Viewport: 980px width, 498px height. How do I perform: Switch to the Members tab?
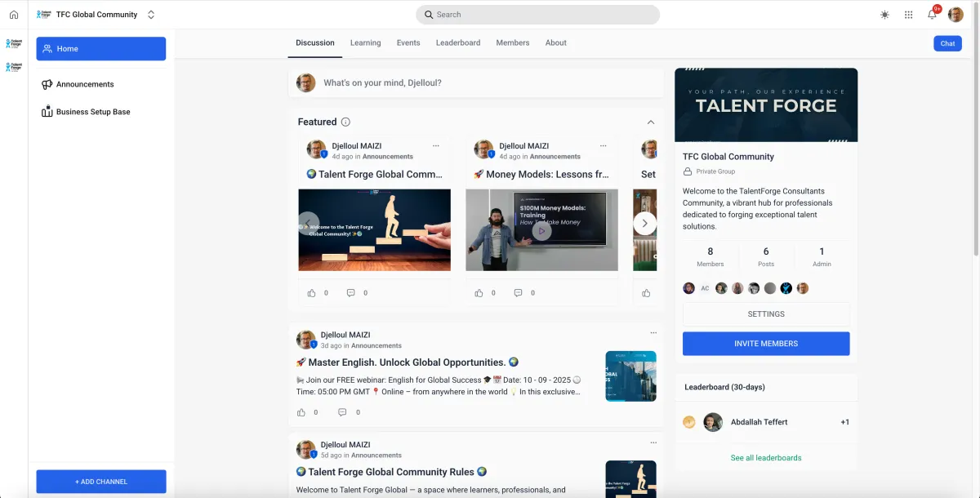(513, 42)
